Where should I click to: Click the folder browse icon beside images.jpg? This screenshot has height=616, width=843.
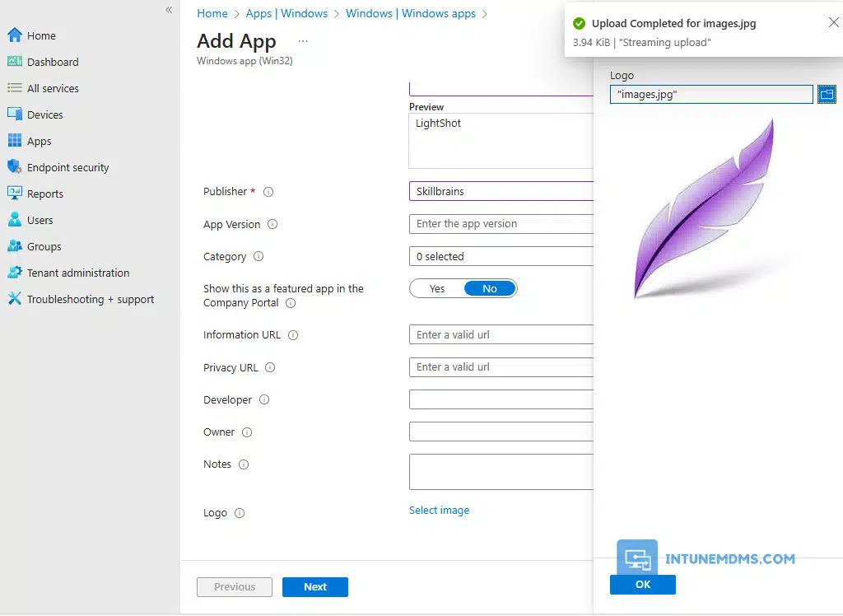827,95
